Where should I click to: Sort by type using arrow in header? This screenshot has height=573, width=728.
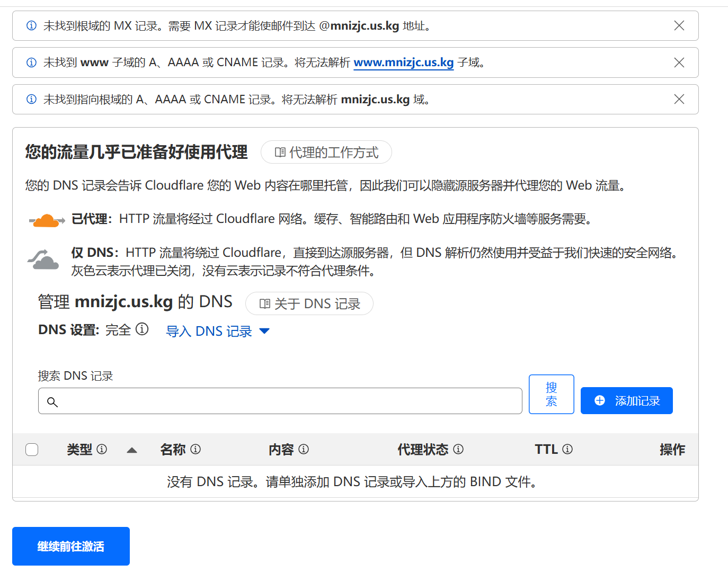(132, 450)
